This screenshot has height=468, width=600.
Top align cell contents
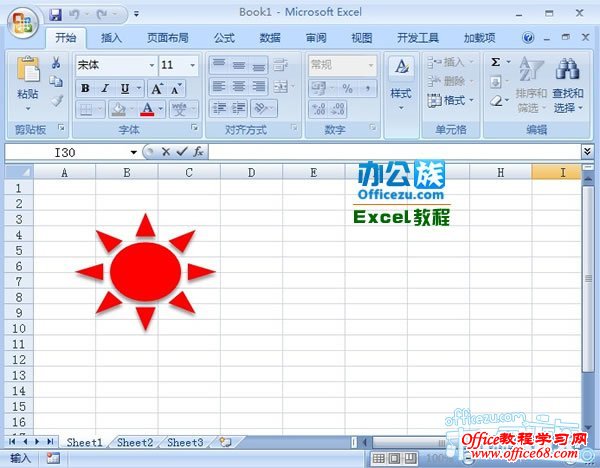[218, 65]
